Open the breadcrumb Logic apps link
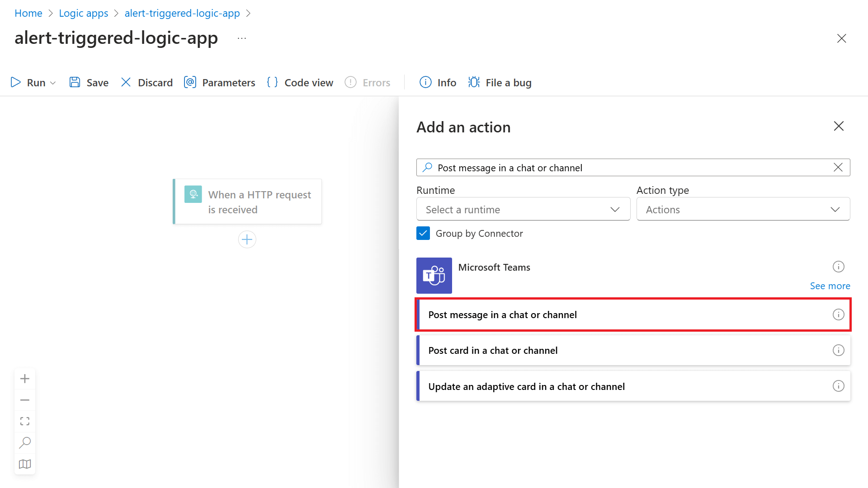 tap(82, 12)
